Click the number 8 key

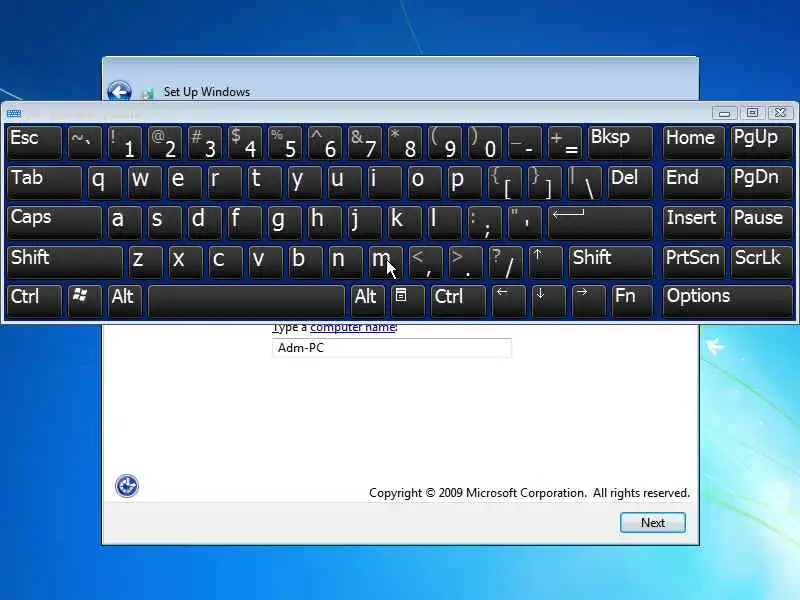point(405,142)
